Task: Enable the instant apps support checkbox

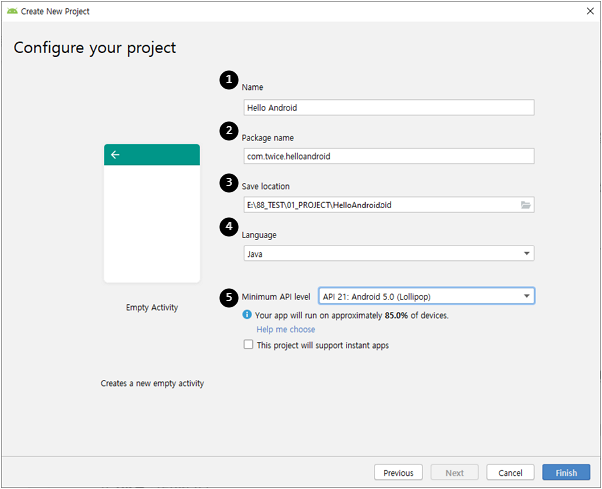Action: pyautogui.click(x=248, y=345)
